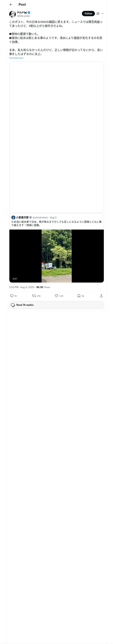Toggle the bookmark icon showing 58
113x644 pixels.
point(79,296)
